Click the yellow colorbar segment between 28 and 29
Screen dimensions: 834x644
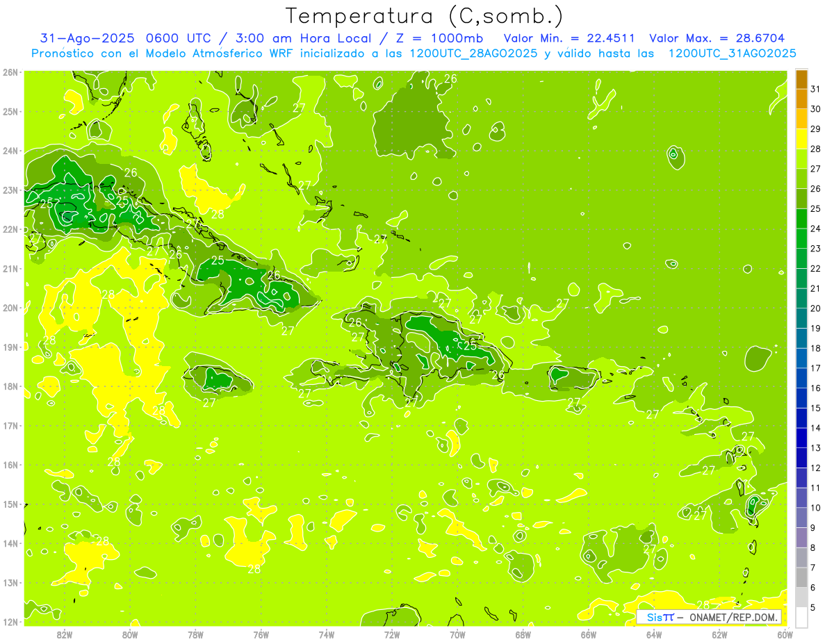point(801,138)
